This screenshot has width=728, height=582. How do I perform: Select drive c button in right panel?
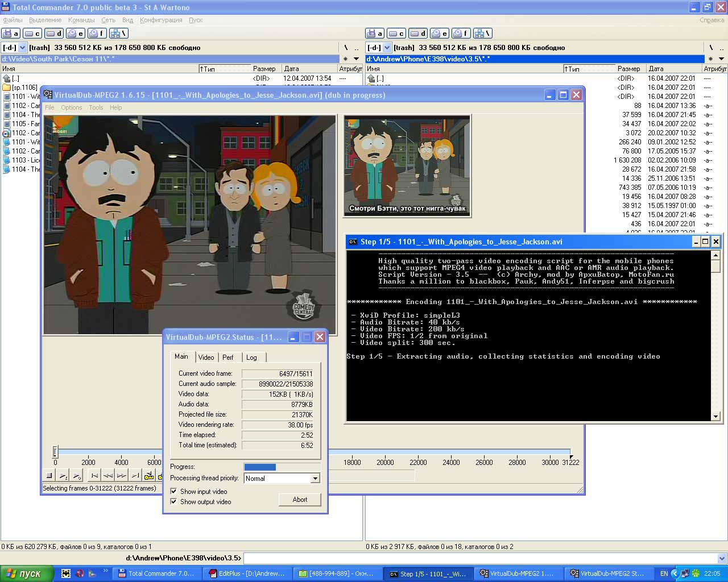click(x=396, y=34)
